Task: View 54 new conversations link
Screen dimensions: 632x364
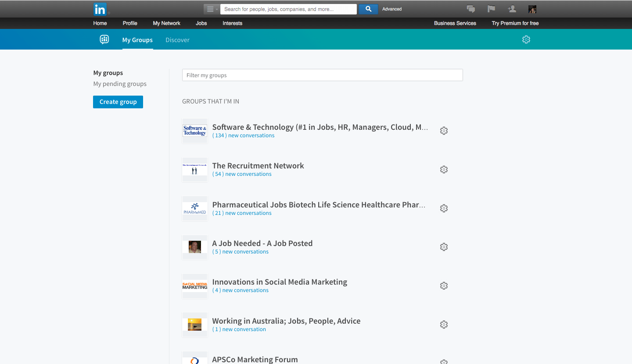Action: click(x=242, y=174)
